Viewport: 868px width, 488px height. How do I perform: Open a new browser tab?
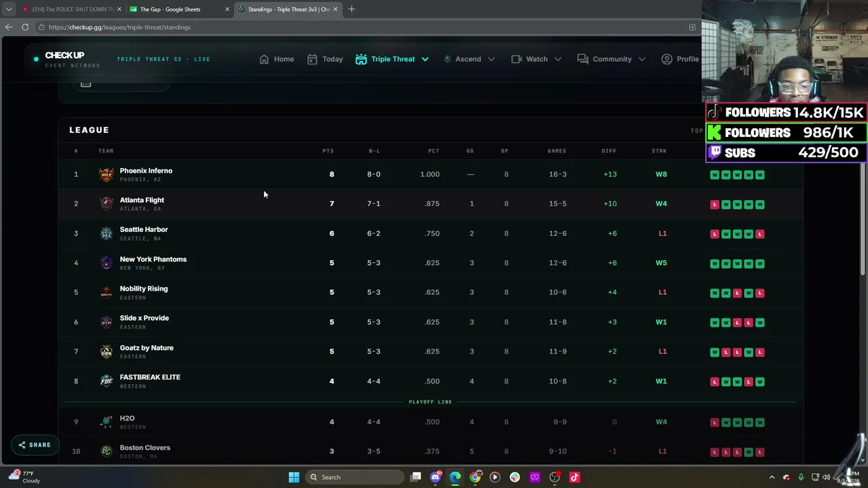click(351, 9)
